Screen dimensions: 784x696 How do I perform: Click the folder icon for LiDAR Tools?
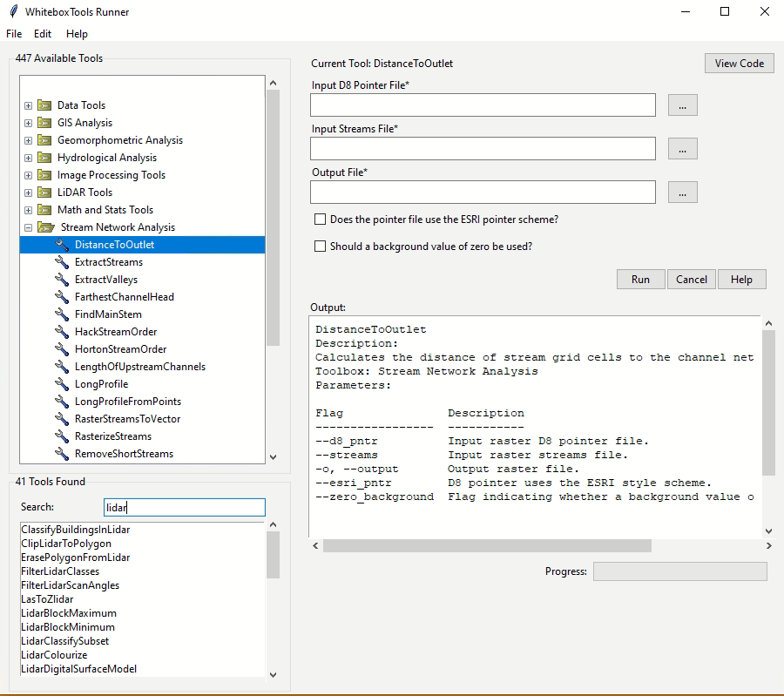44,193
